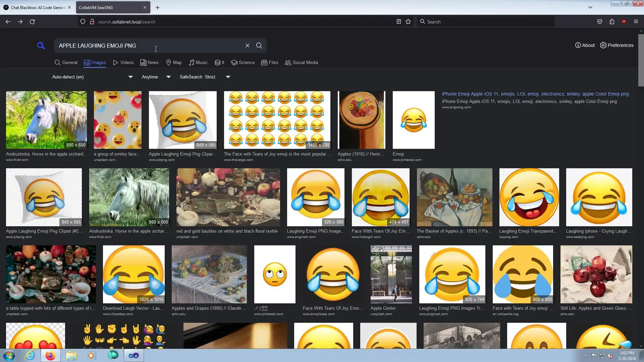
Task: Open the browser extensions icon
Action: coord(612,22)
